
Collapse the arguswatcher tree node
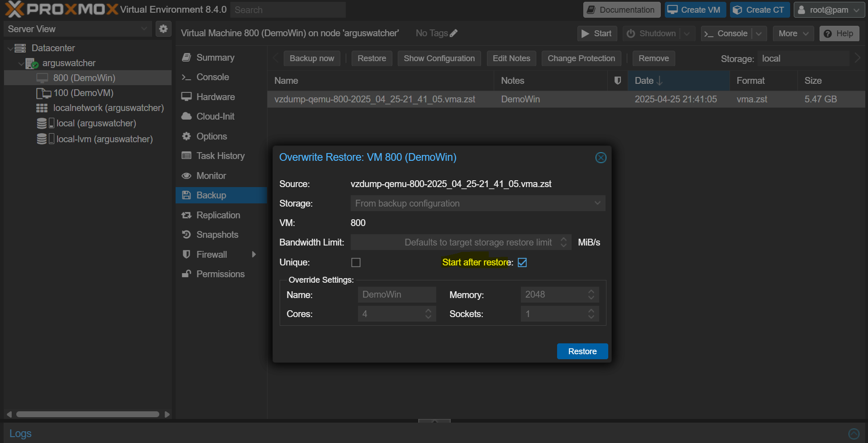21,63
